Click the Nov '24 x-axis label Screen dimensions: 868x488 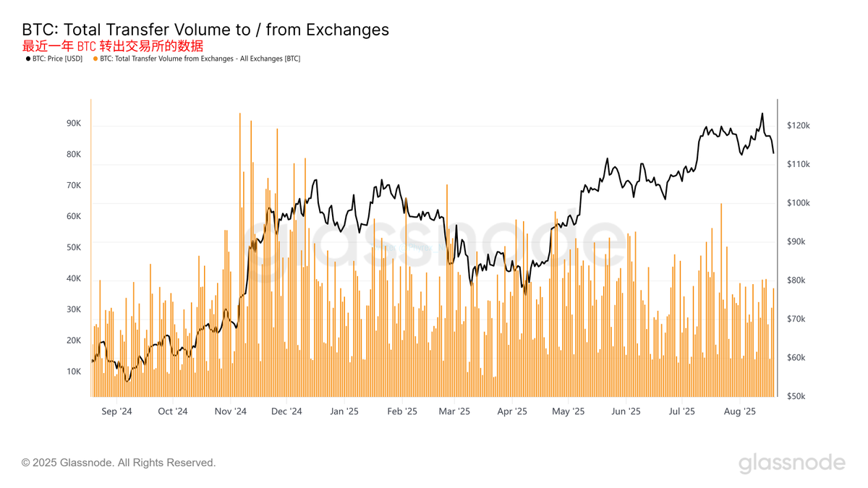231,411
